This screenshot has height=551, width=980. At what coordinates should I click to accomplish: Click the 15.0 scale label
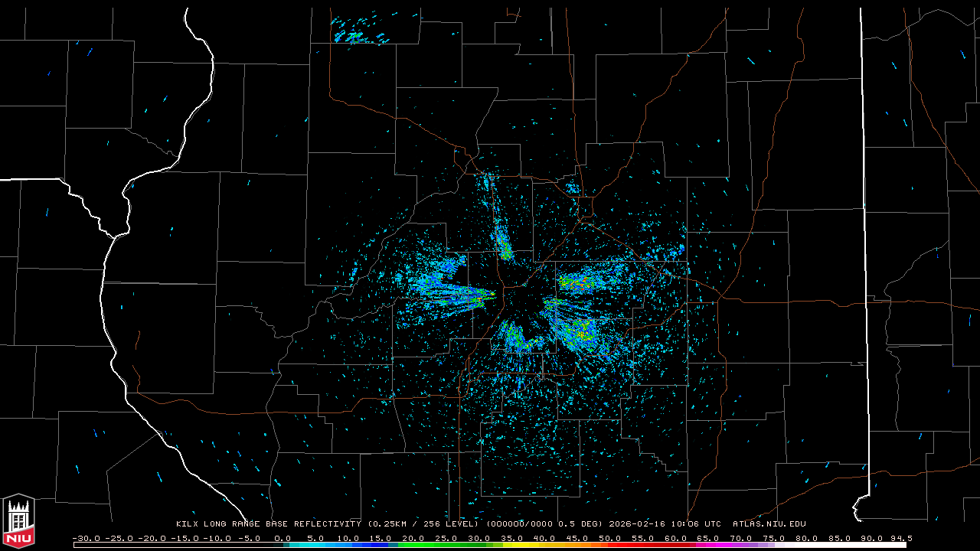tap(381, 538)
